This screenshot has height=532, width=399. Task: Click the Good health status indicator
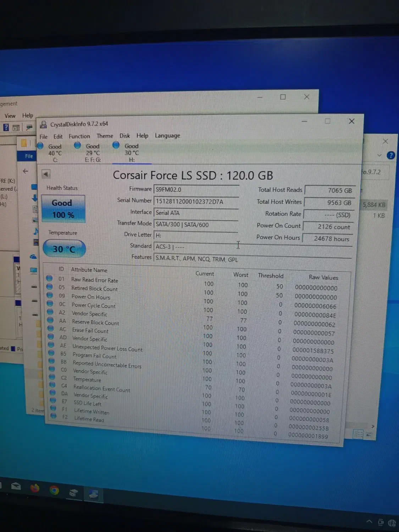[63, 208]
